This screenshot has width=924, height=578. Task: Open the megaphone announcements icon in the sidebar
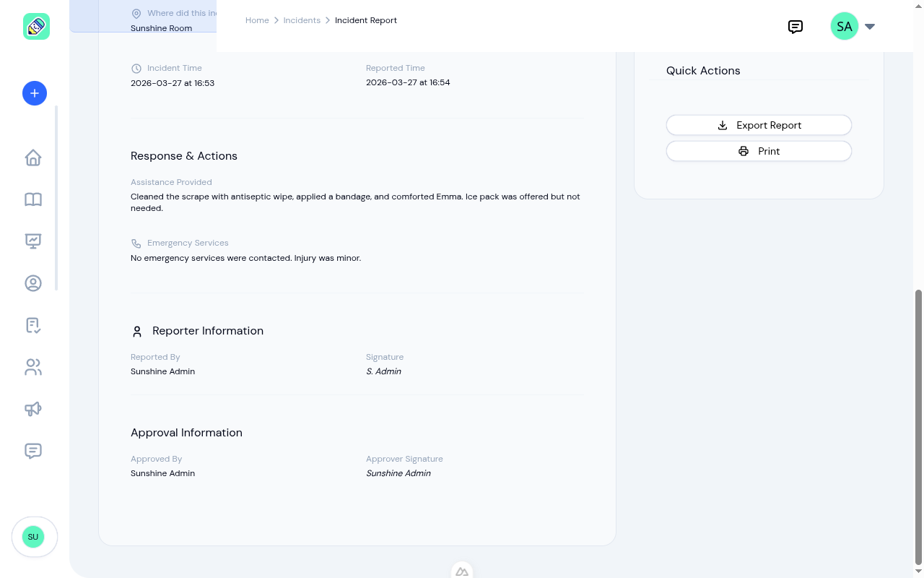pos(33,409)
